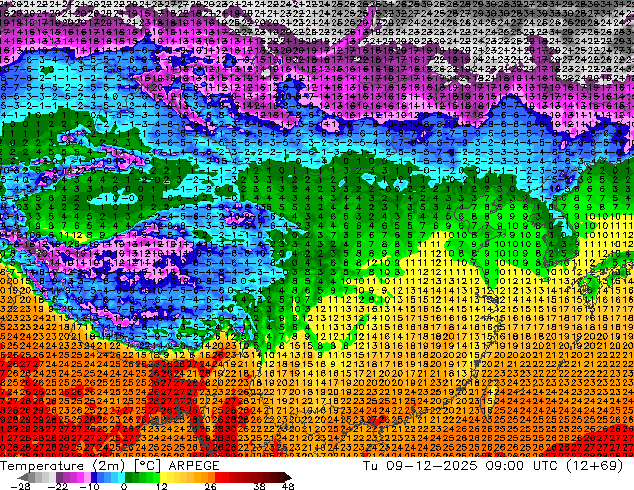Click the cyan legend swatch just below 0
Screen dimensions: 634x490
tap(121, 477)
